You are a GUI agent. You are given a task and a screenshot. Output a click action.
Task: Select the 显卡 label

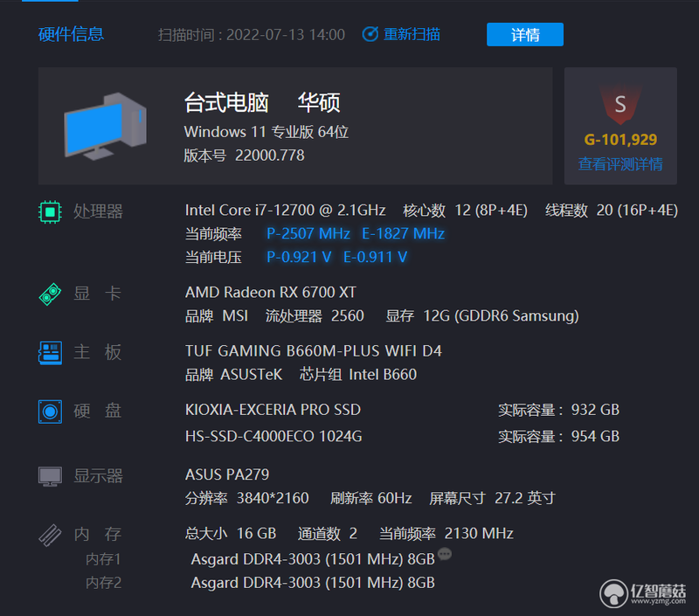pos(97,294)
